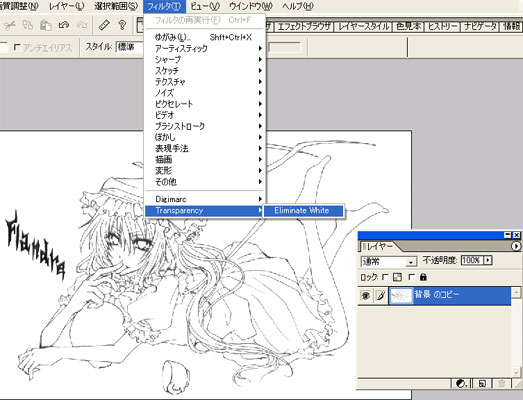Click the new layer icon in the Layers panel
Viewport: 523px width, 400px height.
coord(482,383)
